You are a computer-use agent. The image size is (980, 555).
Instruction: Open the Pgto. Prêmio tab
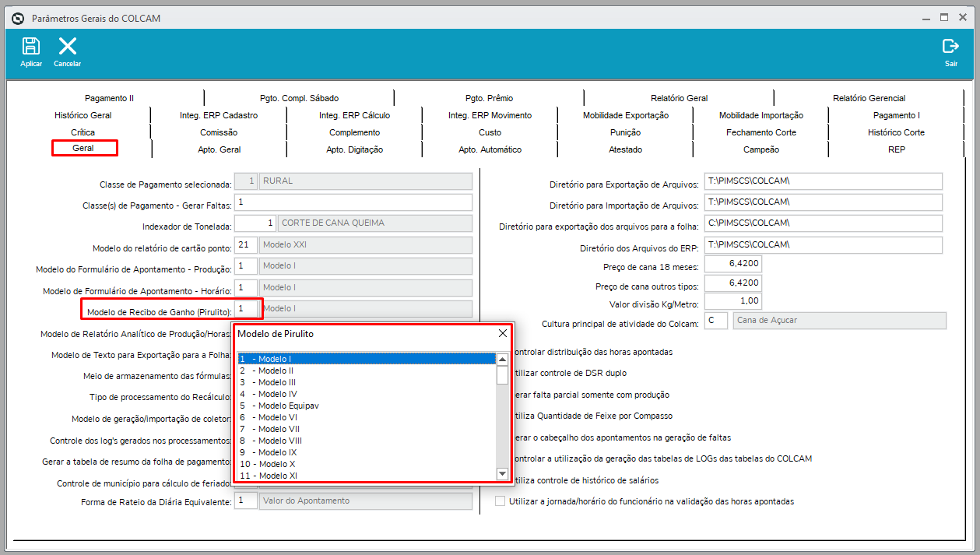pyautogui.click(x=489, y=98)
